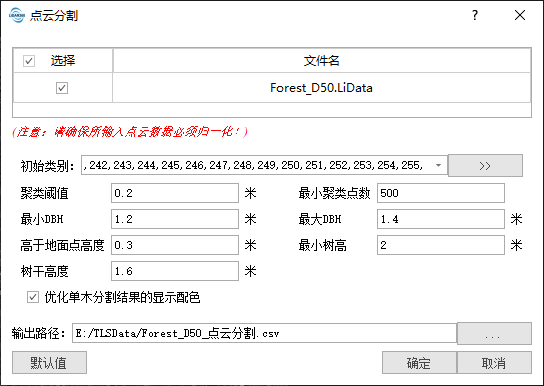Click the 默认值 button
The height and width of the screenshot is (386, 544).
49,363
